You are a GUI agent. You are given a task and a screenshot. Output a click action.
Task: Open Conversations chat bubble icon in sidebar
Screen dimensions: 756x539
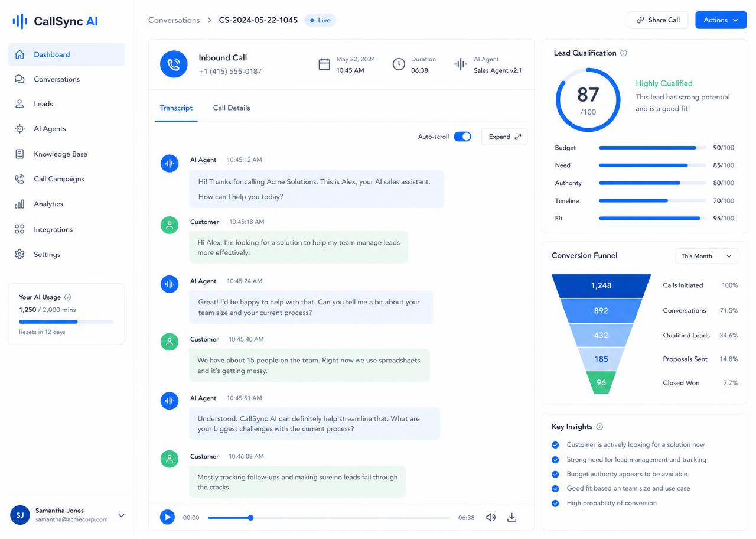19,79
